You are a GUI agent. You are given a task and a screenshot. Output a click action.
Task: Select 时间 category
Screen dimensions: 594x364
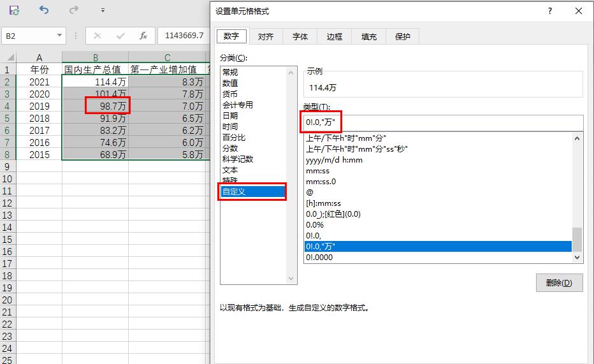254,126
